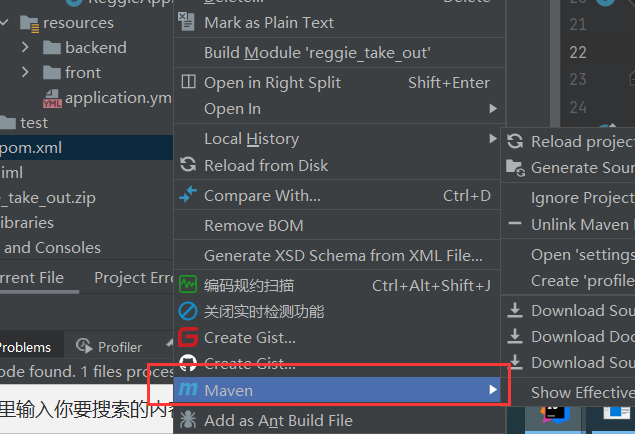Select pom.xml in the project tree
635x434 pixels.
[x=30, y=148]
